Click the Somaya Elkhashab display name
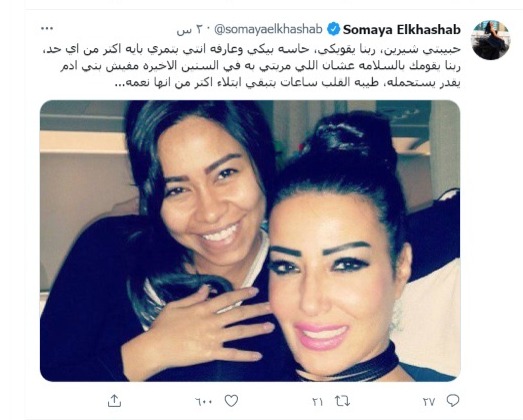 coord(402,30)
